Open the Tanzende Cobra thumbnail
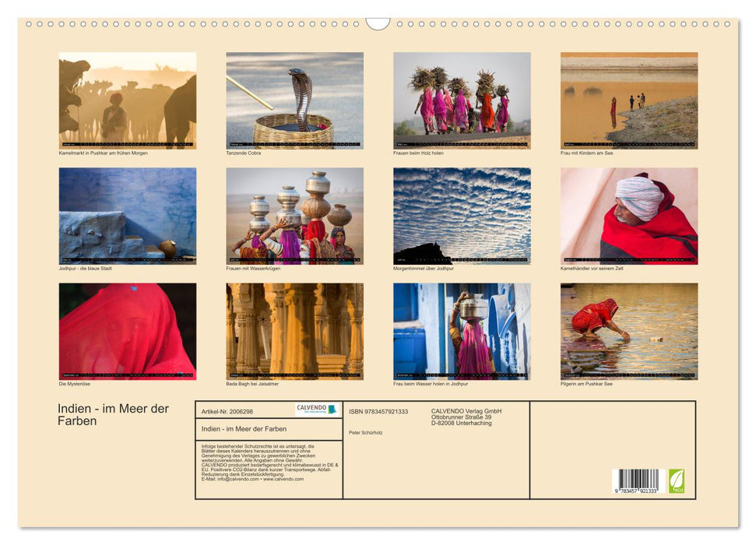This screenshot has height=545, width=756. click(x=293, y=100)
